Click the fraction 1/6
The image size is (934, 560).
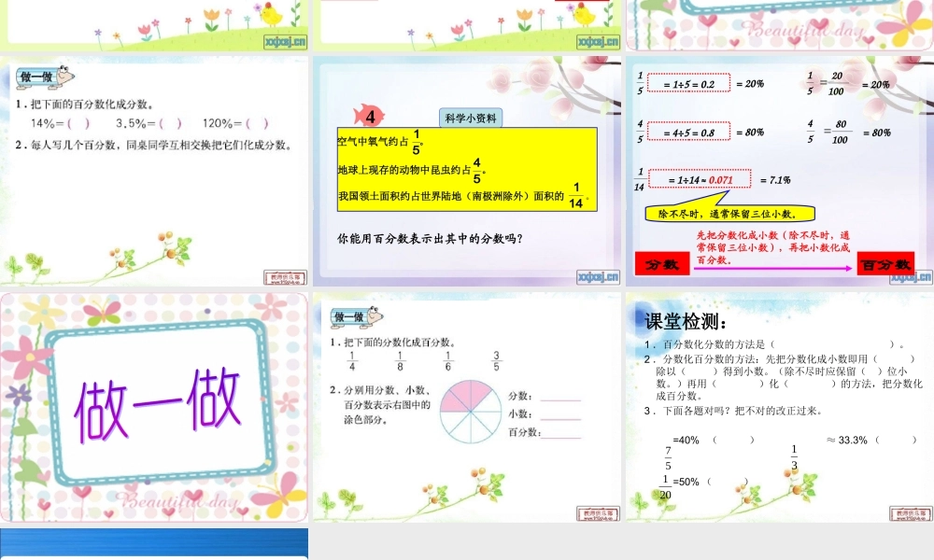447,360
